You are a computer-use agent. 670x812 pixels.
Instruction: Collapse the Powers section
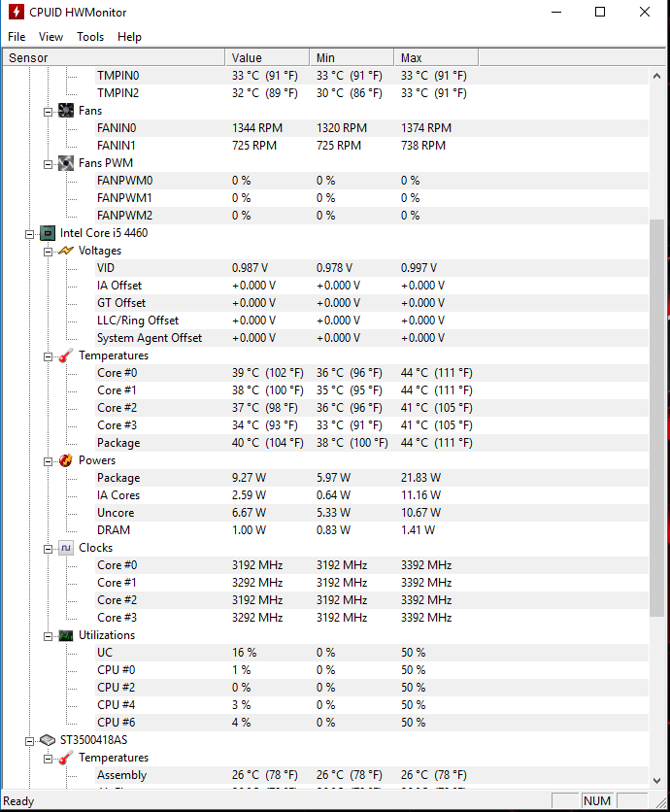tap(49, 462)
